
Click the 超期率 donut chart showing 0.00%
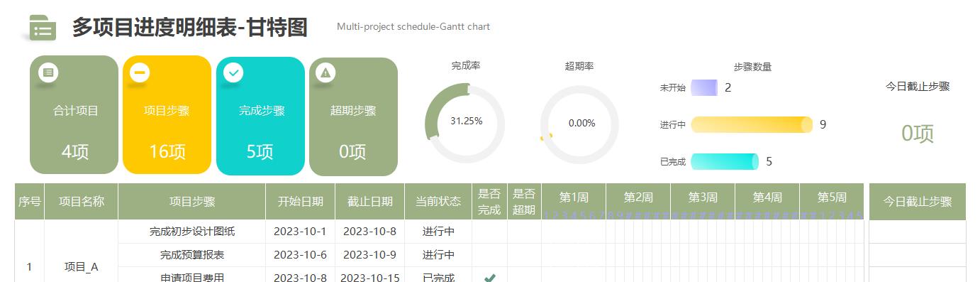coord(580,124)
